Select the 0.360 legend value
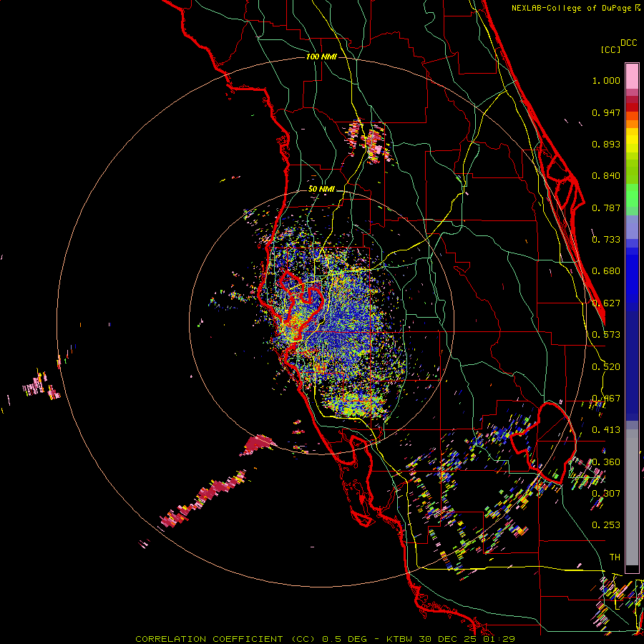Image resolution: width=644 pixels, height=644 pixels. [x=606, y=462]
